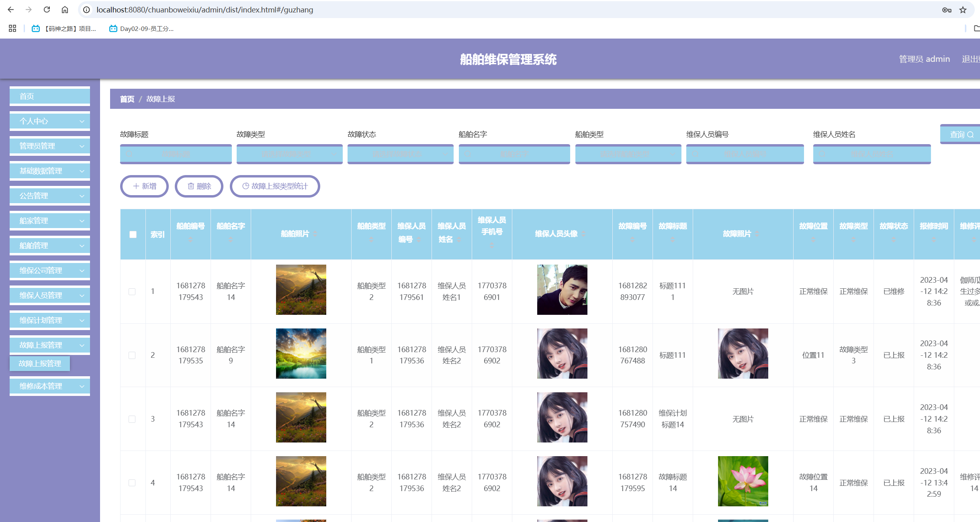Expand the 维保人员管理 sidebar menu
The width and height of the screenshot is (980, 522).
tap(50, 296)
